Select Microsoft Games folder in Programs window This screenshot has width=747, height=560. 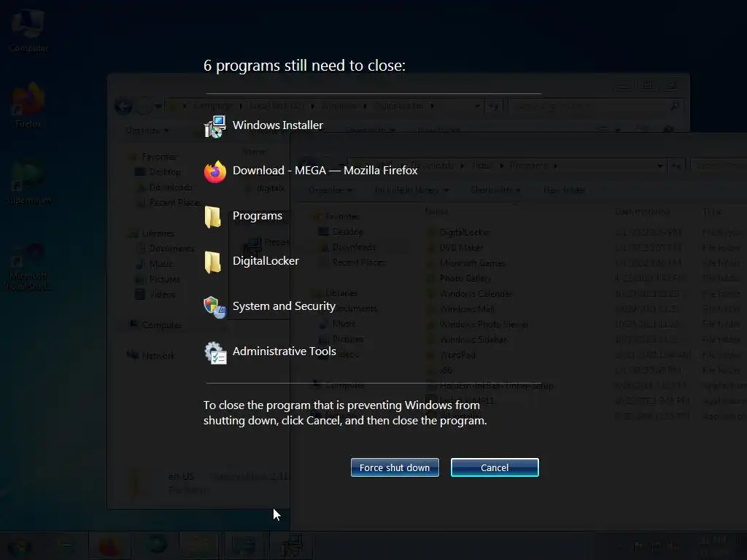[x=466, y=262]
